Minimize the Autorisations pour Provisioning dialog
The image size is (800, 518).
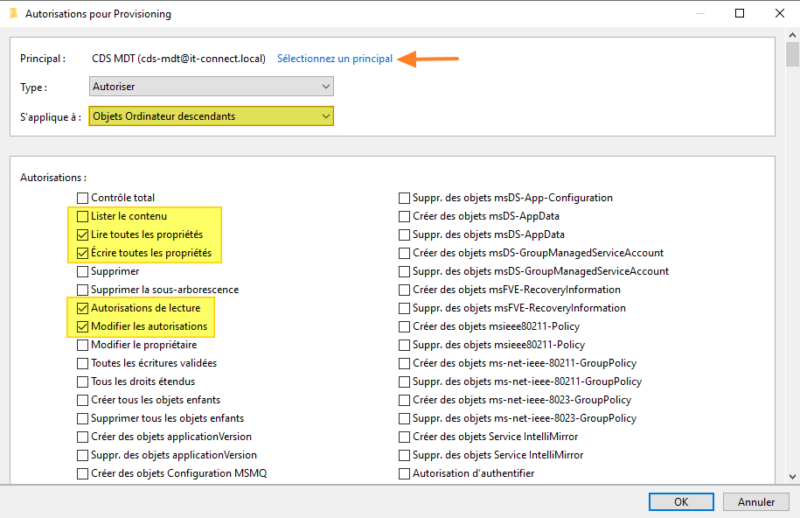(x=700, y=13)
